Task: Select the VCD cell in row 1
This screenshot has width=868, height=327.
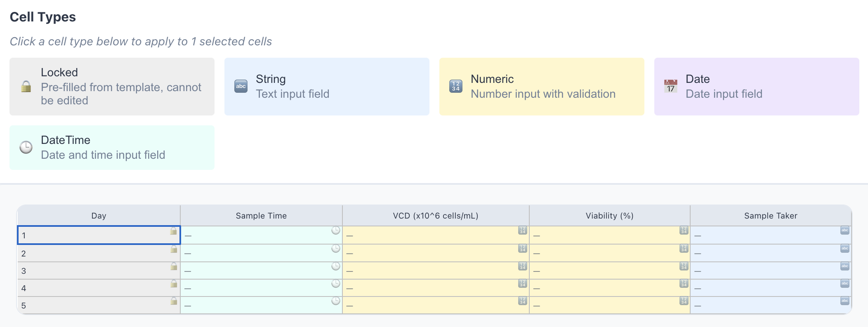Action: coord(436,235)
